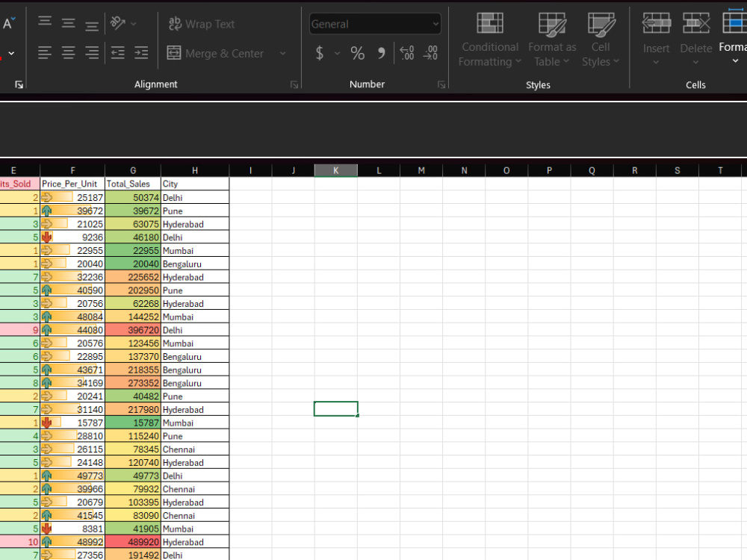This screenshot has width=747, height=560.
Task: Decrease the indent level
Action: click(118, 52)
